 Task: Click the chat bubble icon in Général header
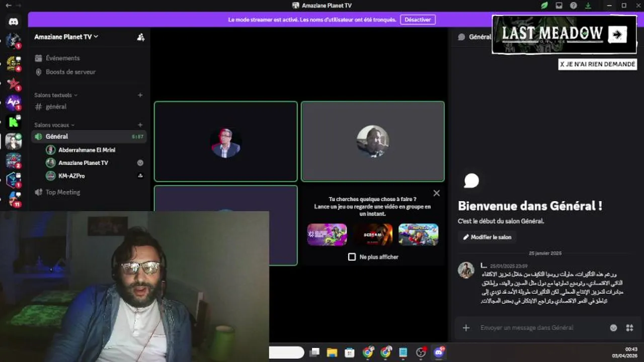461,37
